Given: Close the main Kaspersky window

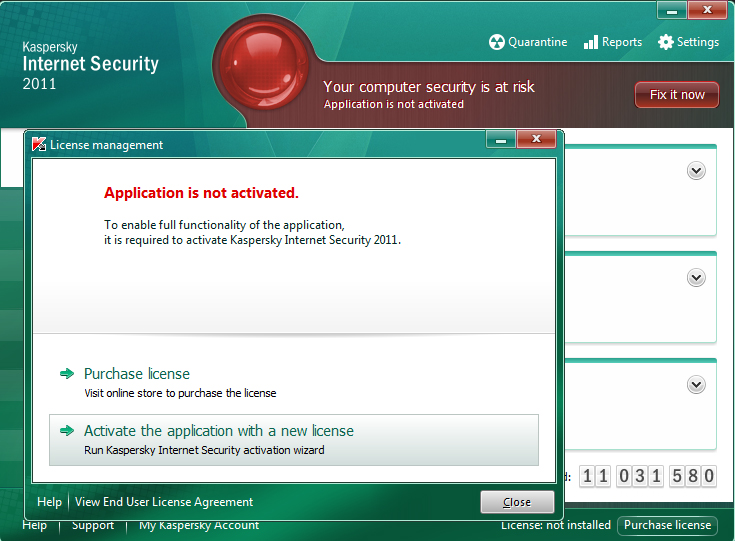Looking at the screenshot, I should (707, 10).
